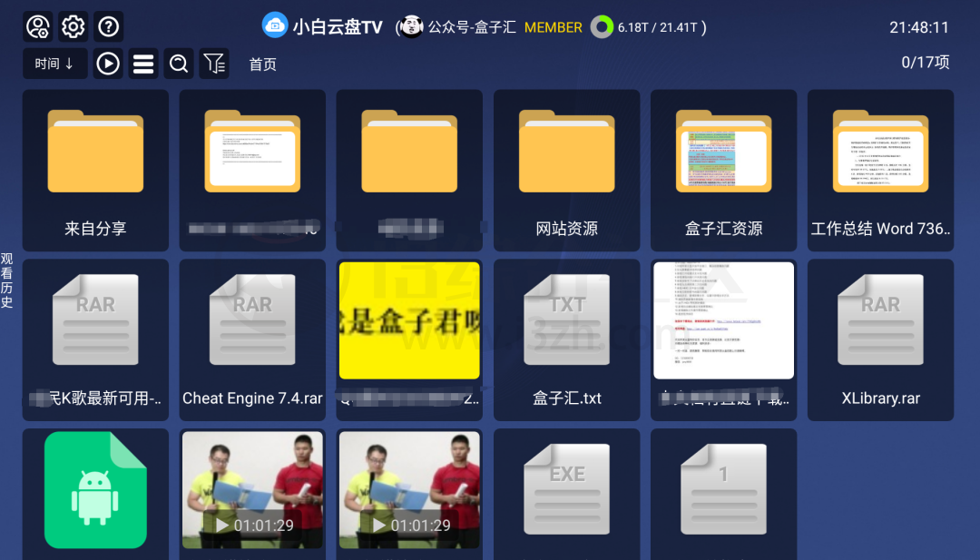Switch to list view icon
980x560 pixels.
click(x=143, y=64)
